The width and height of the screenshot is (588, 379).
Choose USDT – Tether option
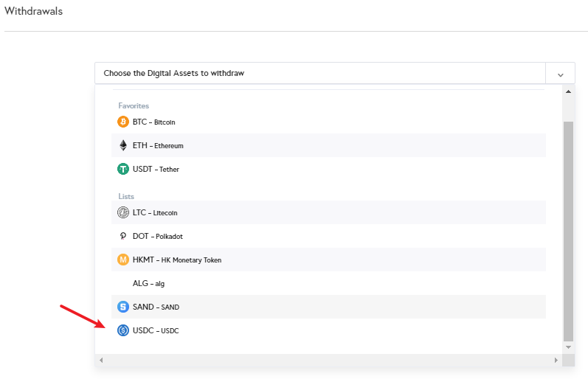coord(328,169)
